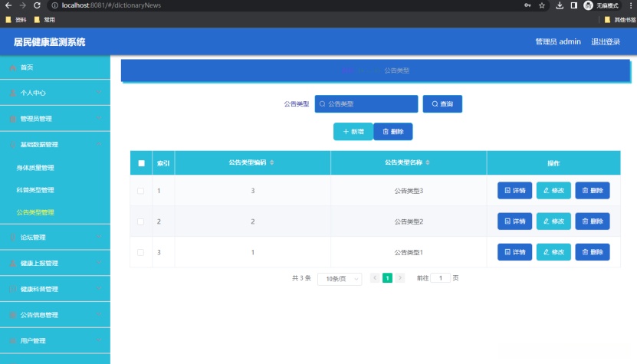Log out via 退出登录 link

pos(606,42)
